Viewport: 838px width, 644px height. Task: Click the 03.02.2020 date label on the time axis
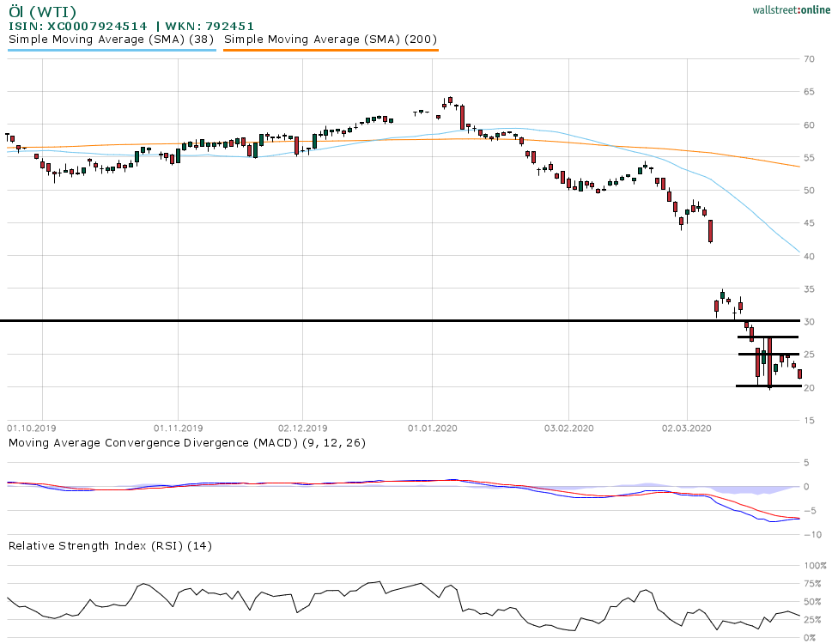click(x=568, y=427)
